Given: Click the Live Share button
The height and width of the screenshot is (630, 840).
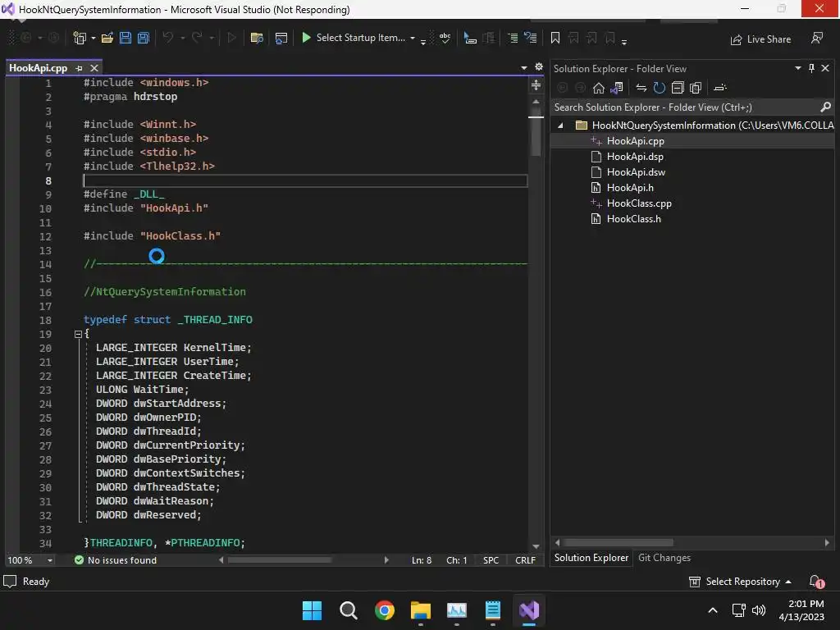Looking at the screenshot, I should (760, 39).
